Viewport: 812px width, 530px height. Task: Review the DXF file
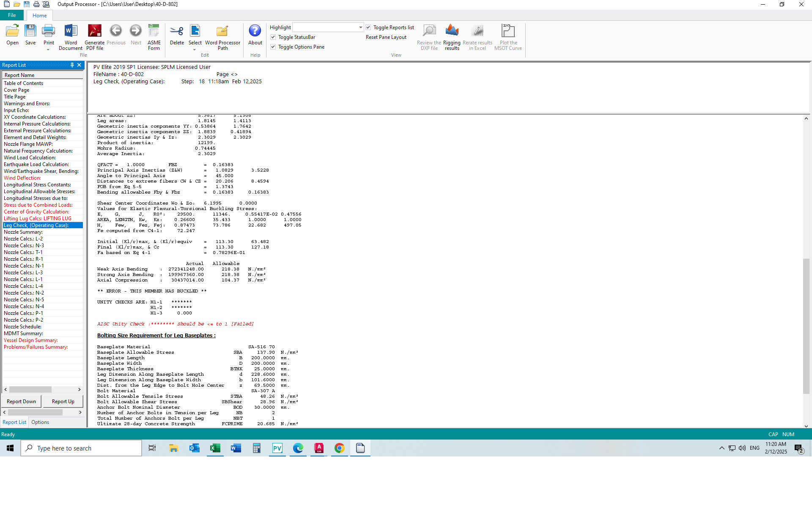coord(429,37)
